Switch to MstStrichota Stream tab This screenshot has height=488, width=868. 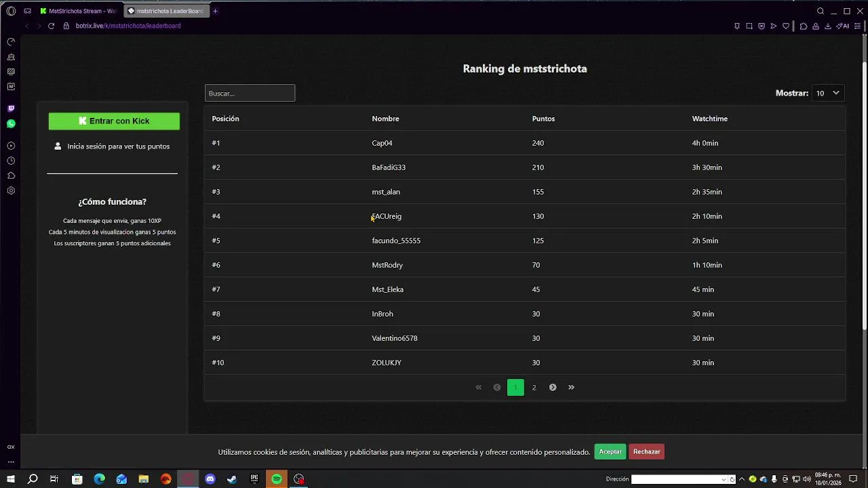[79, 11]
